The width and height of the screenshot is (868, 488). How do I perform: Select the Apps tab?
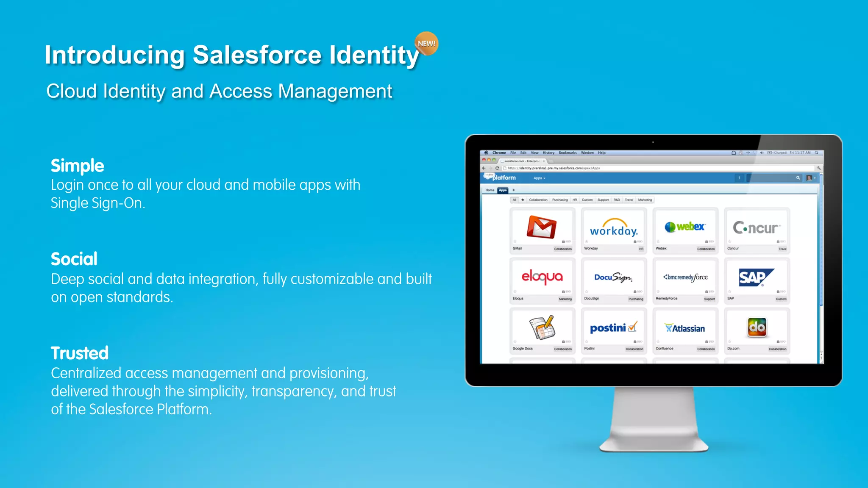click(503, 190)
